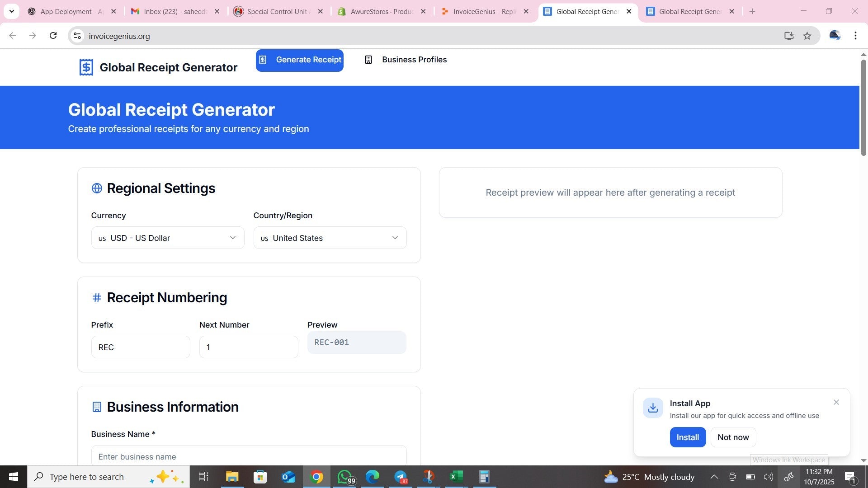
Task: Click the Global Receipt Generator dollar logo
Action: tap(85, 67)
